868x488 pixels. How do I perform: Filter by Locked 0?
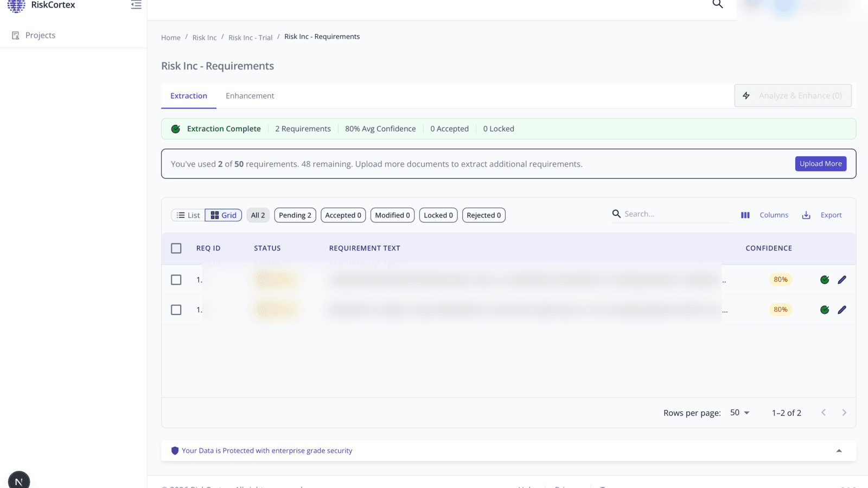(438, 215)
